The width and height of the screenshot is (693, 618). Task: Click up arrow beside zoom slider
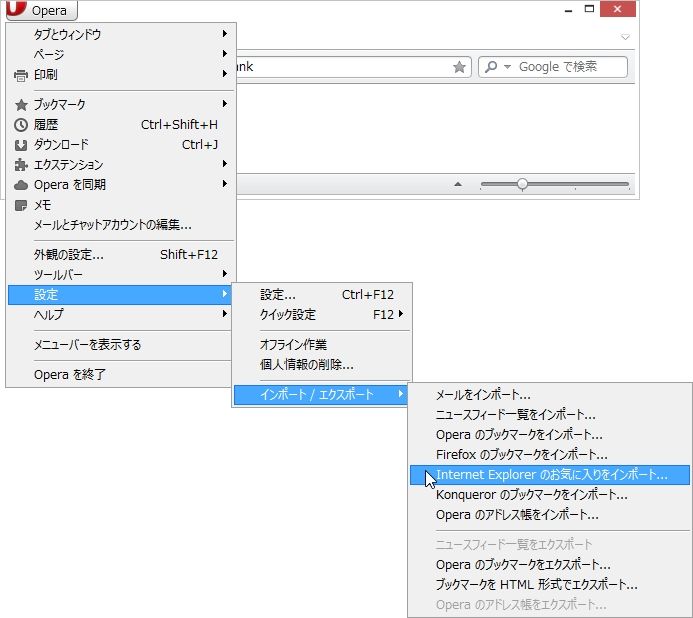(x=458, y=184)
